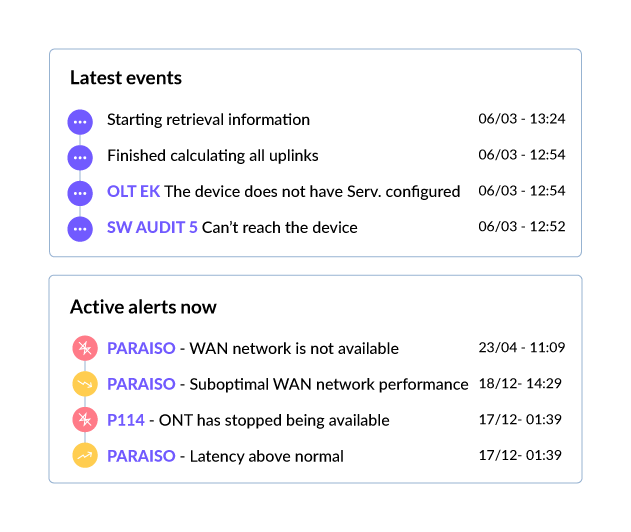The height and width of the screenshot is (532, 631).
Task: Open the P114 device link
Action: coord(126,420)
